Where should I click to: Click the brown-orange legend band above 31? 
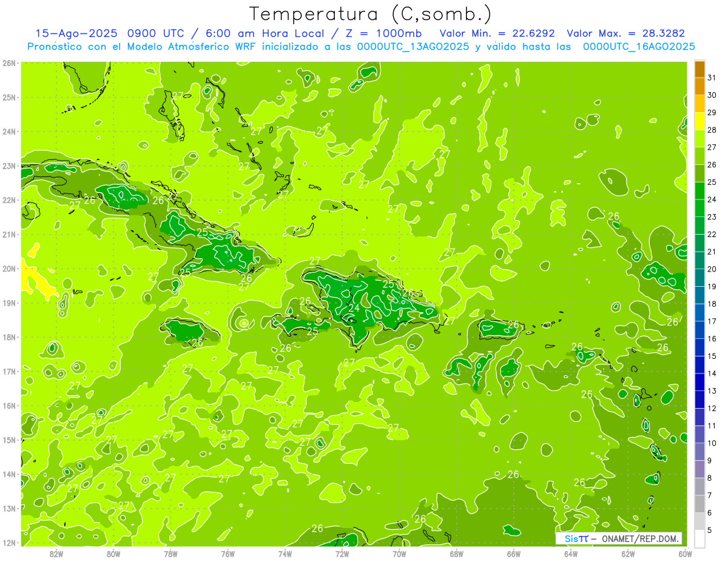pos(699,70)
